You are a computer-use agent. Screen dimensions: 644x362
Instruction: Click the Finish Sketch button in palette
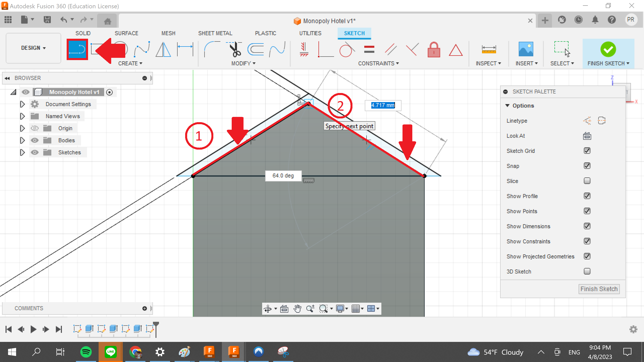pos(599,289)
